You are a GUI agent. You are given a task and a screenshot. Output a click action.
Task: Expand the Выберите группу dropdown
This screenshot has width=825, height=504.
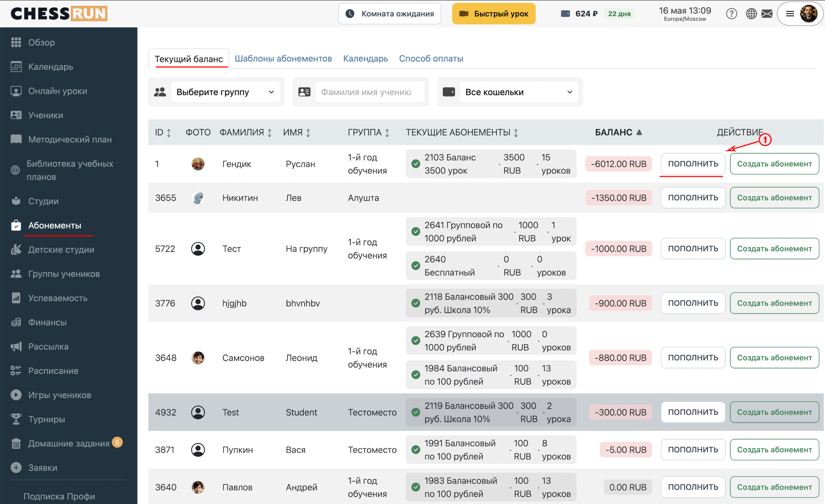[x=225, y=92]
